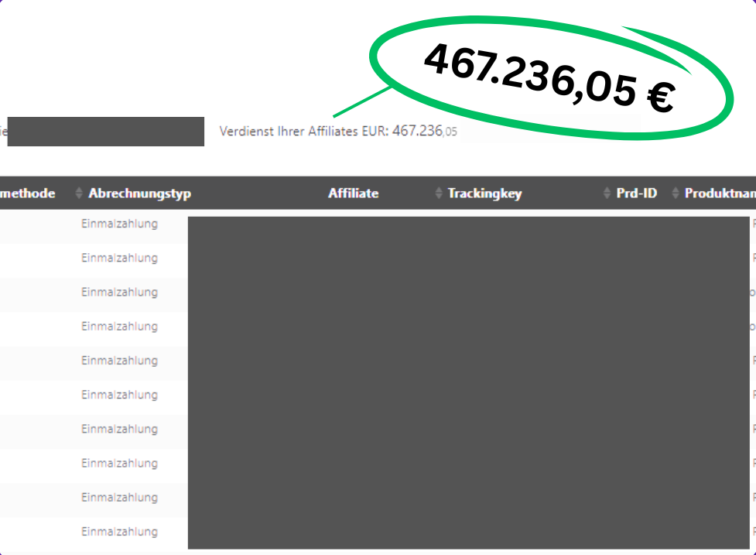The width and height of the screenshot is (756, 555).
Task: Click sort arrows left of Trackingkey header
Action: (x=440, y=194)
